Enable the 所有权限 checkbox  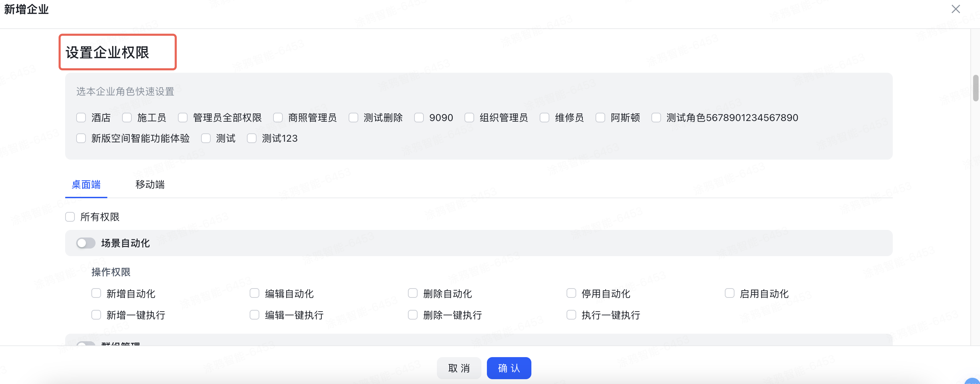(x=70, y=217)
